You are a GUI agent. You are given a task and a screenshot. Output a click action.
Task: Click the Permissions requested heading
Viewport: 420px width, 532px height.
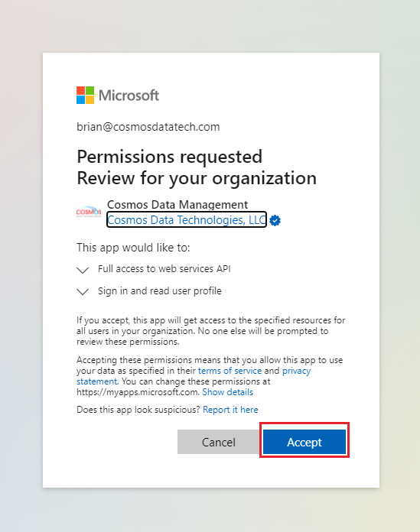click(x=169, y=157)
